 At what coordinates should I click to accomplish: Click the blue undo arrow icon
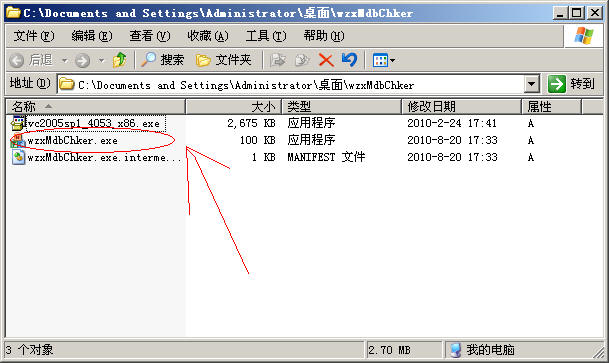[x=349, y=60]
